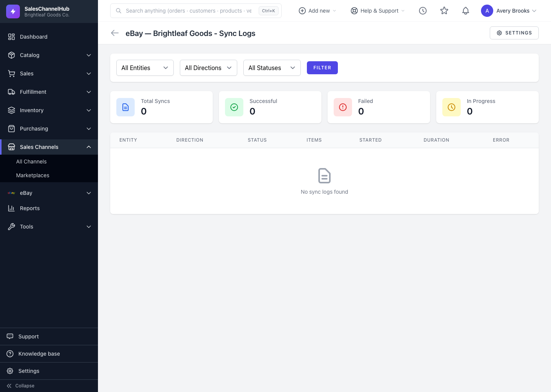Viewport: 551px width, 392px height.
Task: Click the search anything input field
Action: [x=196, y=11]
